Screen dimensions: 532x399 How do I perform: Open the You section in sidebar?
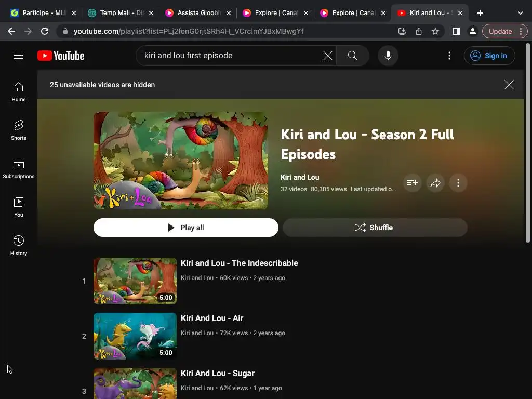point(19,207)
